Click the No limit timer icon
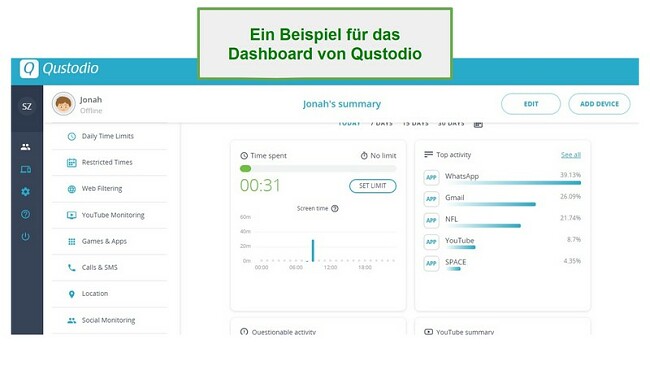This screenshot has width=650, height=366. pyautogui.click(x=364, y=156)
